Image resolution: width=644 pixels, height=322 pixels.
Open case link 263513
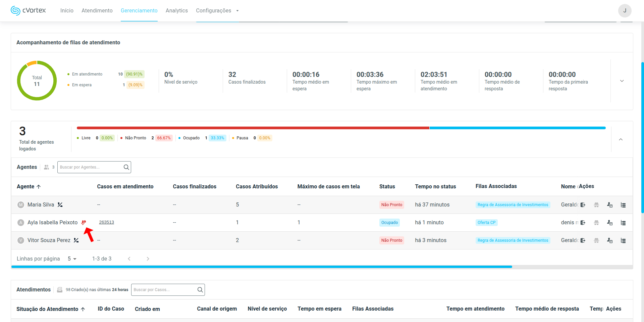click(106, 222)
